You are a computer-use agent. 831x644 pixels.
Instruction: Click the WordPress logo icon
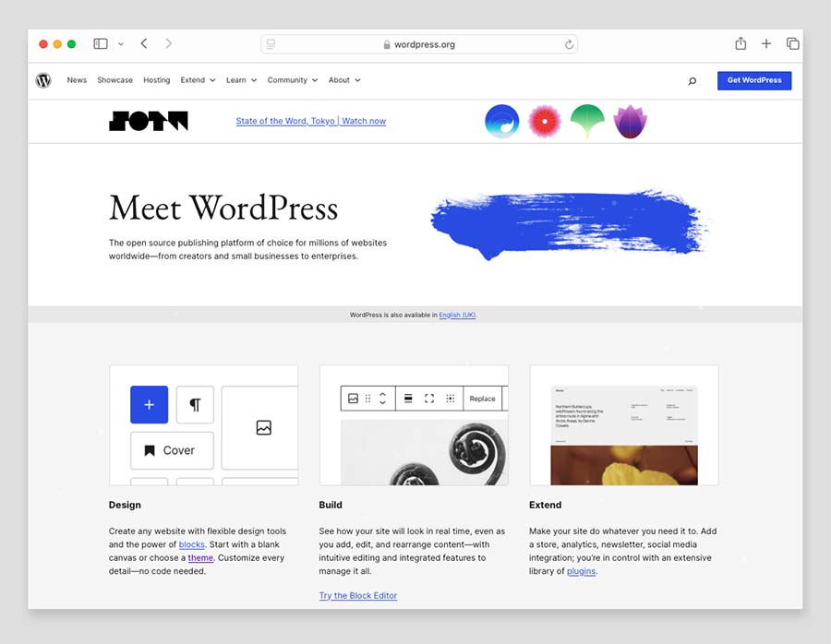[43, 80]
